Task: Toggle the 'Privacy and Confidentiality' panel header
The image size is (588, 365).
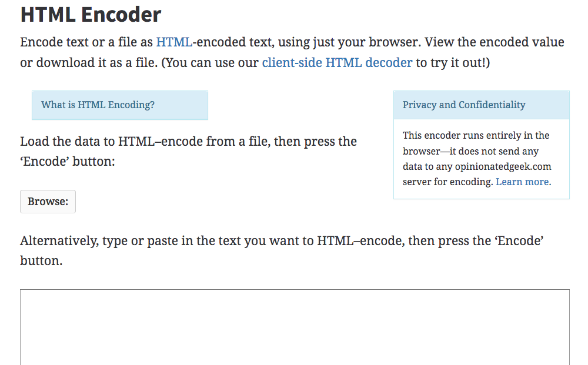Action: tap(464, 105)
